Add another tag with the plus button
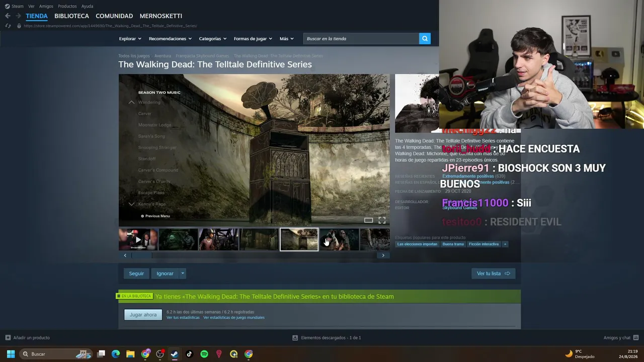 [x=505, y=244]
